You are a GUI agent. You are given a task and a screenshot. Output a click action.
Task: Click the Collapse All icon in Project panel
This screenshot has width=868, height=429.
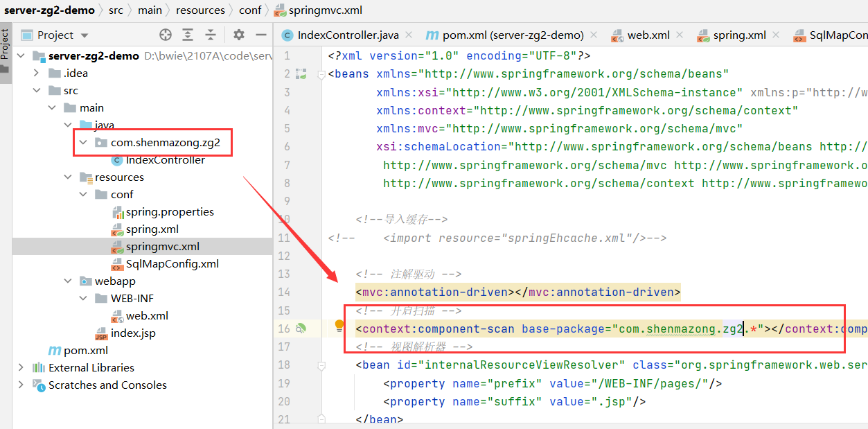[211, 35]
